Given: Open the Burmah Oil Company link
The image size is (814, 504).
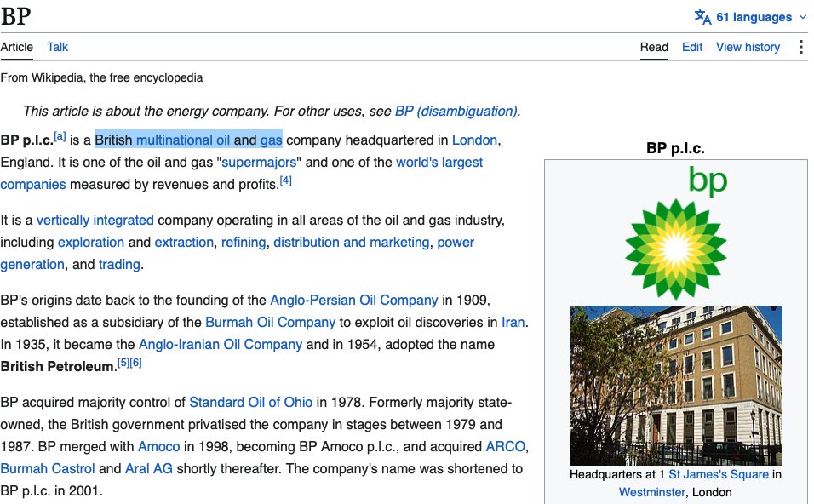Looking at the screenshot, I should click(271, 323).
